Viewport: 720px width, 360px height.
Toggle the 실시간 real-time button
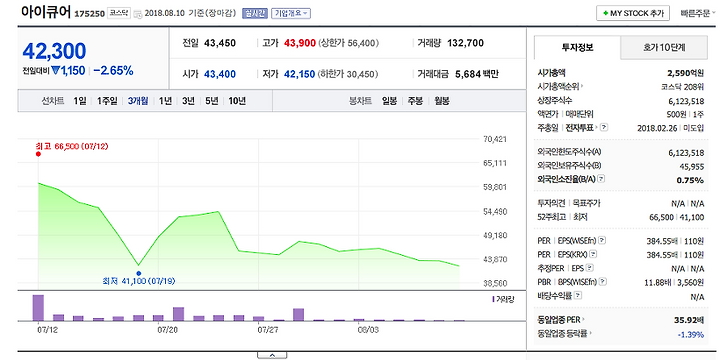click(254, 13)
